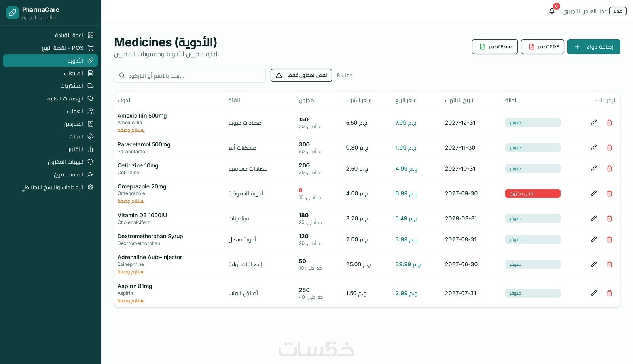Edit the Aspirin 81mg medicine
This screenshot has height=364, width=633.
tap(594, 293)
